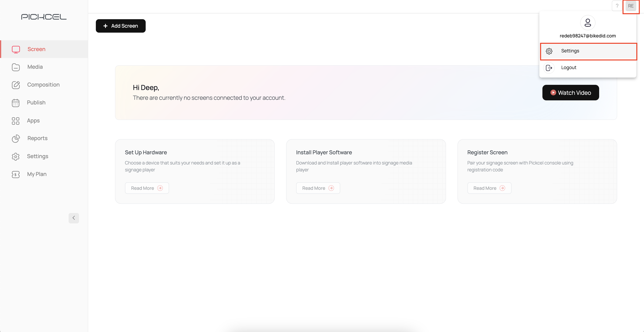The image size is (644, 332).
Task: Click the Composition edit icon in sidebar
Action: 16,85
